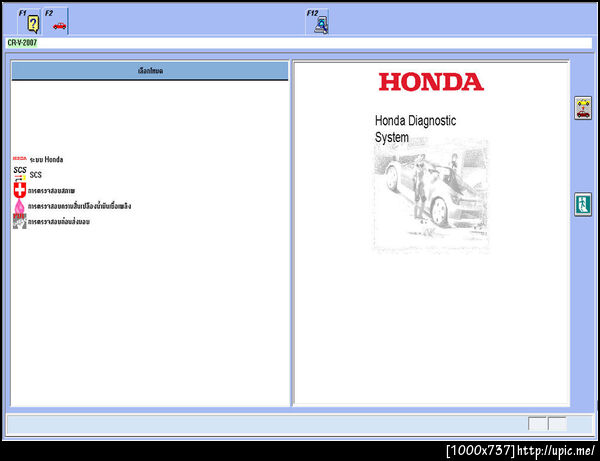Select the F2 red car vehicle icon
The image size is (600, 461).
click(x=56, y=21)
